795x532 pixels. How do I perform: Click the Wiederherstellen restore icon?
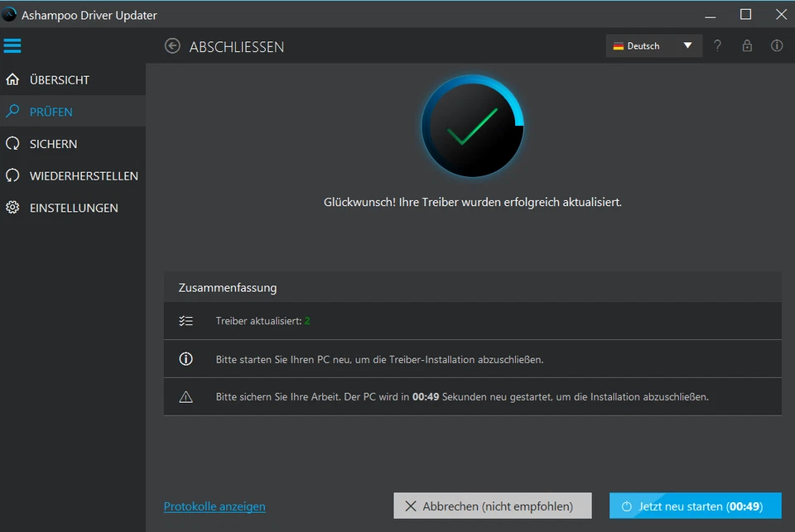click(12, 175)
